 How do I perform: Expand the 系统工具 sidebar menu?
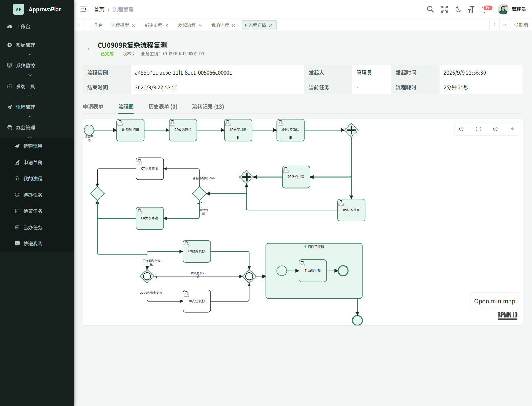point(37,86)
